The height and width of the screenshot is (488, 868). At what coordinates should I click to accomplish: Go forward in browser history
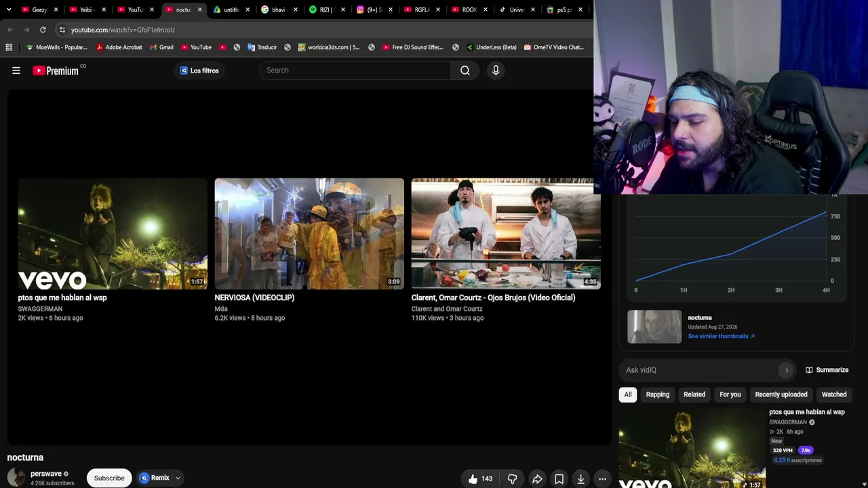pos(26,30)
